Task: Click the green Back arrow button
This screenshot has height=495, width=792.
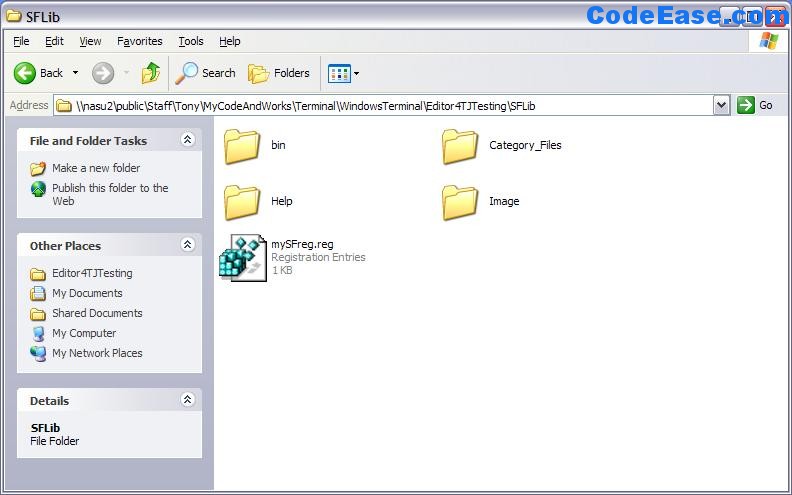Action: click(x=25, y=73)
